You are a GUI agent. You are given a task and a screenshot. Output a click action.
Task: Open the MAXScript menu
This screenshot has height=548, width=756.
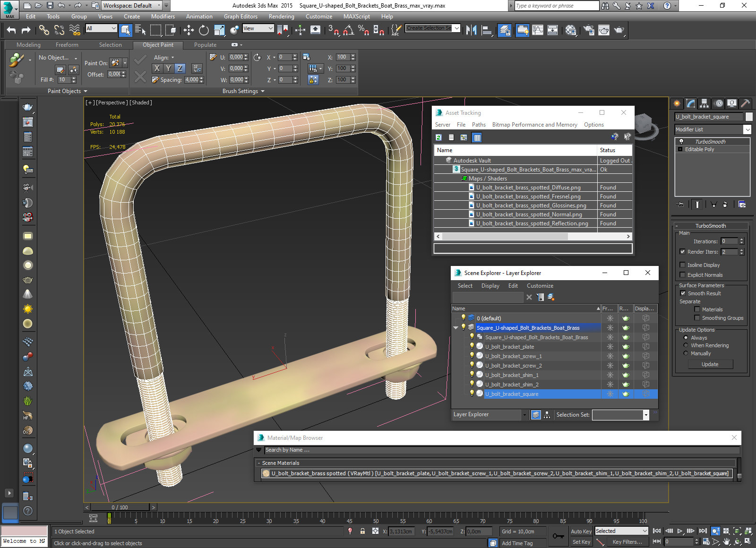(x=357, y=17)
